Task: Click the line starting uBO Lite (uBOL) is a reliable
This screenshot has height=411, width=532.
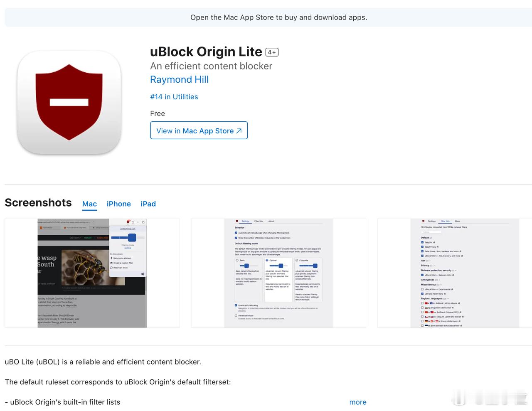Action: [103, 362]
